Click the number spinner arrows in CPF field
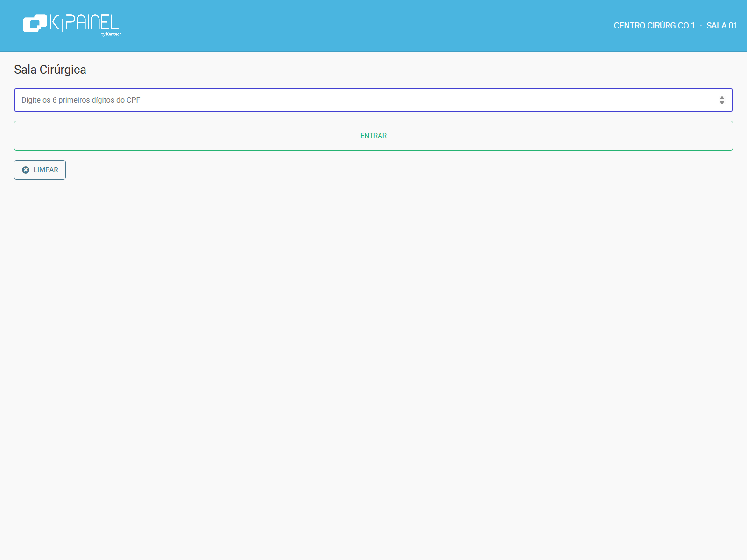This screenshot has width=747, height=560. (722, 100)
